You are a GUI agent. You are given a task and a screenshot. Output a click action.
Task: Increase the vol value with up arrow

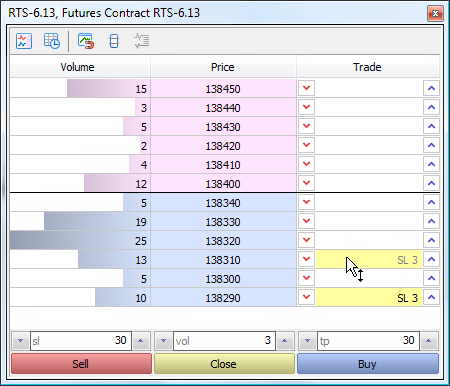pyautogui.click(x=284, y=341)
